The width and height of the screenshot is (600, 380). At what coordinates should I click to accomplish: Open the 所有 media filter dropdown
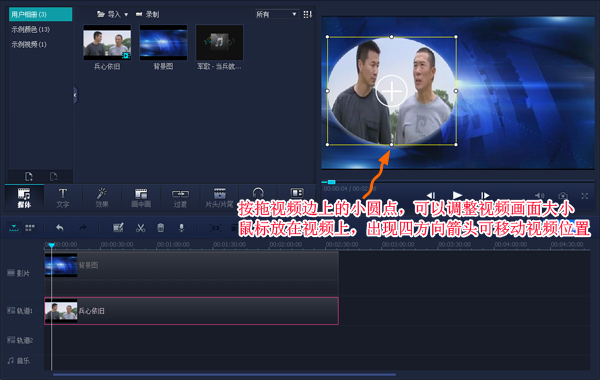[x=277, y=15]
